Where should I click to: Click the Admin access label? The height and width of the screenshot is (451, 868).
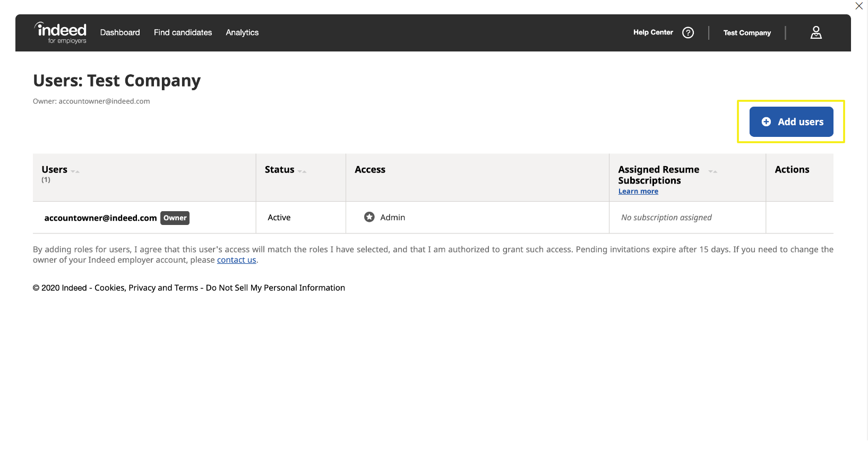coord(392,218)
